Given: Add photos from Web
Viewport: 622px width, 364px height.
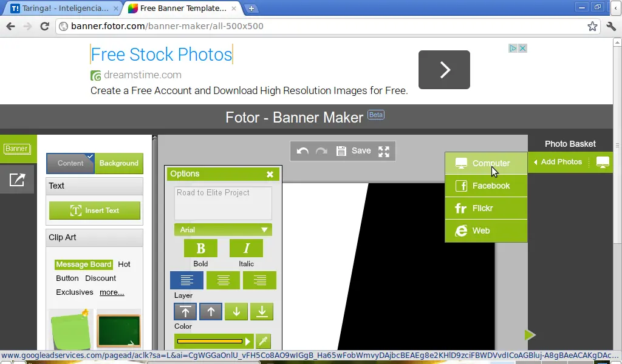Looking at the screenshot, I should (x=486, y=231).
